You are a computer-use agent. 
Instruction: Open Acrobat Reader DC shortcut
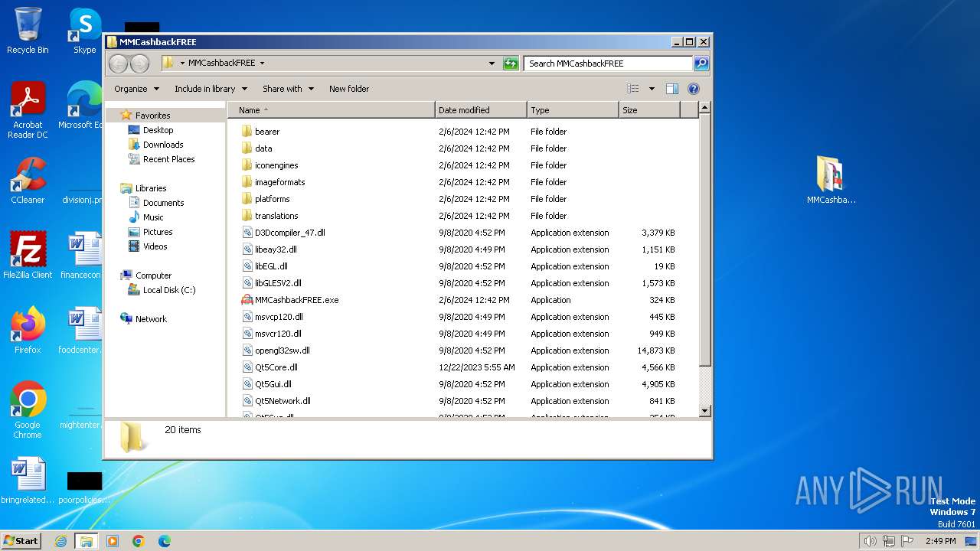28,110
